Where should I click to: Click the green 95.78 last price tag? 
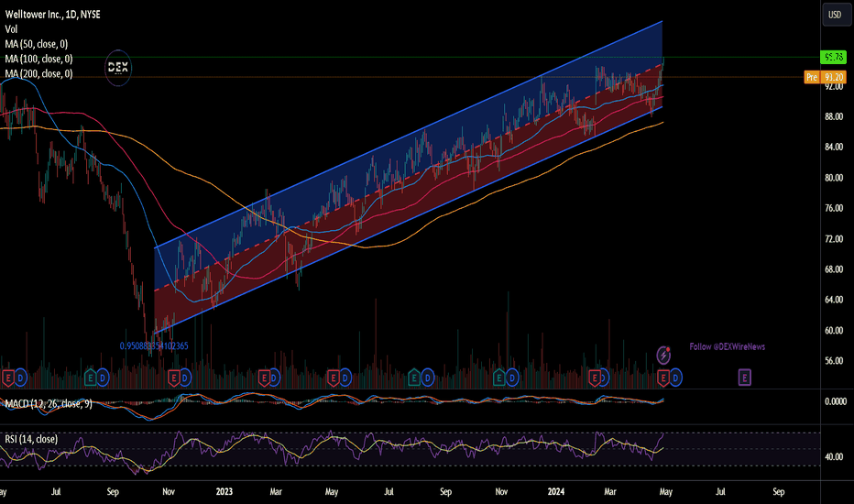833,57
